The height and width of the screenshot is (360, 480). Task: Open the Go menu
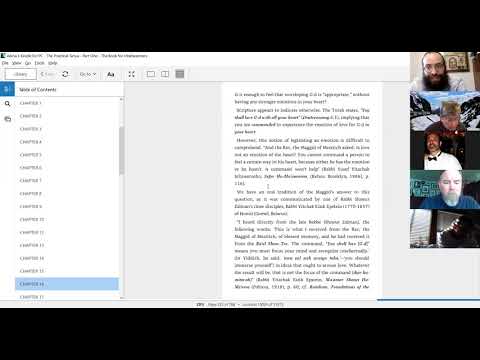coord(28,63)
